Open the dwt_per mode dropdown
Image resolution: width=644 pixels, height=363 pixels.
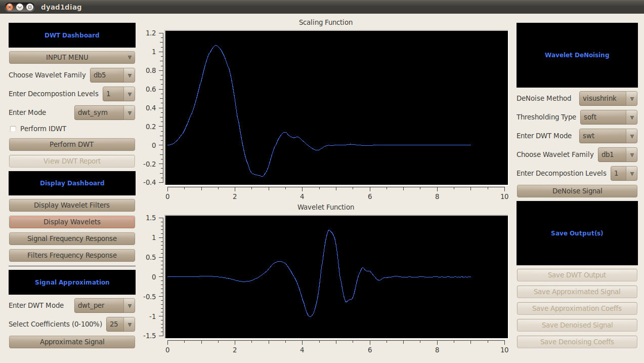tap(105, 305)
